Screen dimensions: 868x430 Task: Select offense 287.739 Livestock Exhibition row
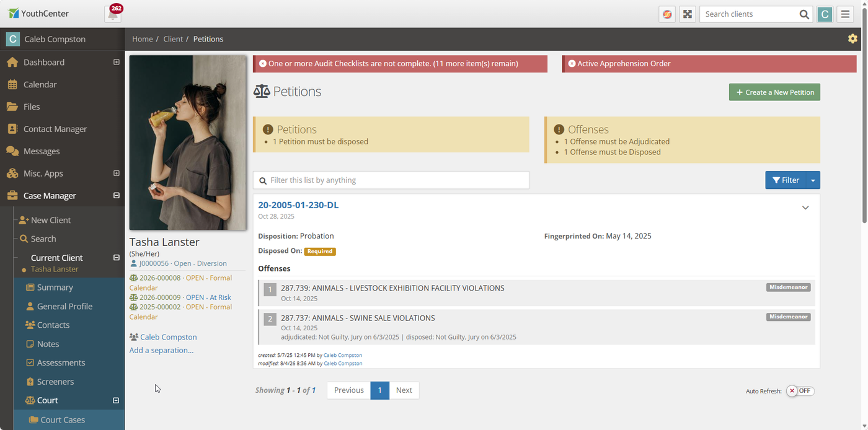[537, 293]
